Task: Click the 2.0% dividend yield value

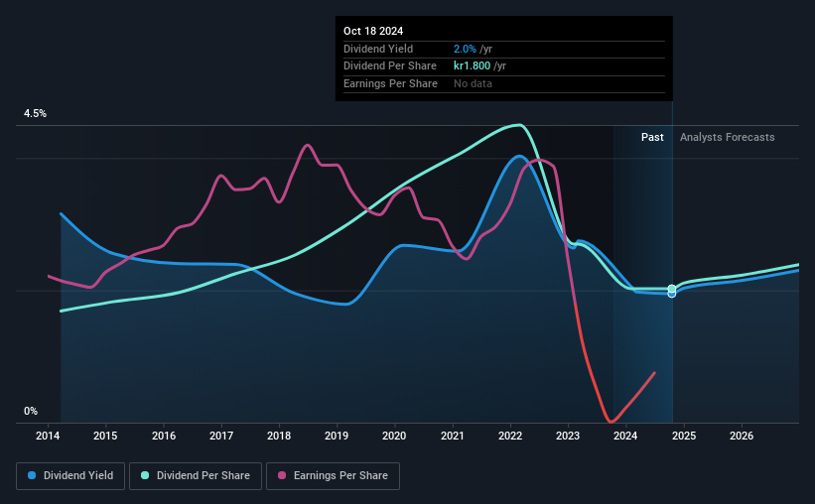Action: click(465, 49)
